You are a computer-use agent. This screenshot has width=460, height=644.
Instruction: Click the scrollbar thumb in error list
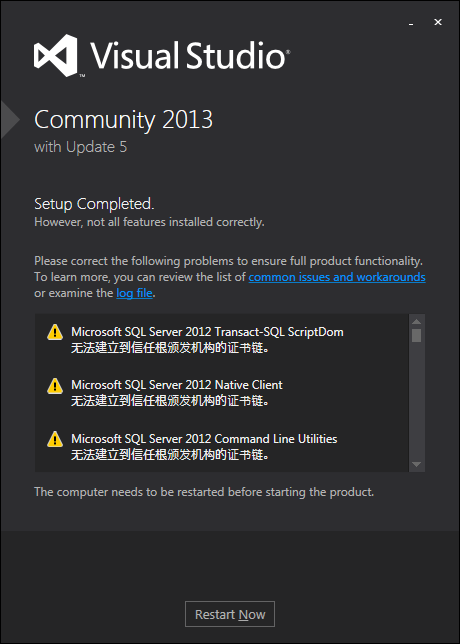click(x=416, y=336)
